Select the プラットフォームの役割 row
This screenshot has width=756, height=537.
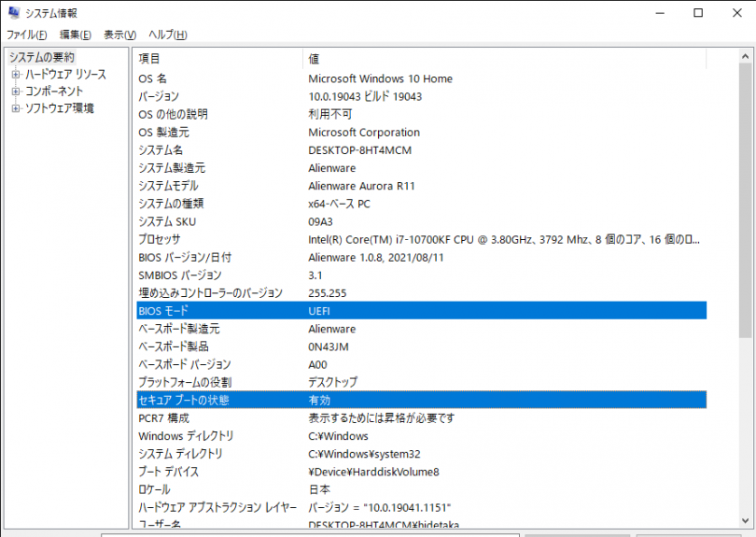pyautogui.click(x=421, y=382)
